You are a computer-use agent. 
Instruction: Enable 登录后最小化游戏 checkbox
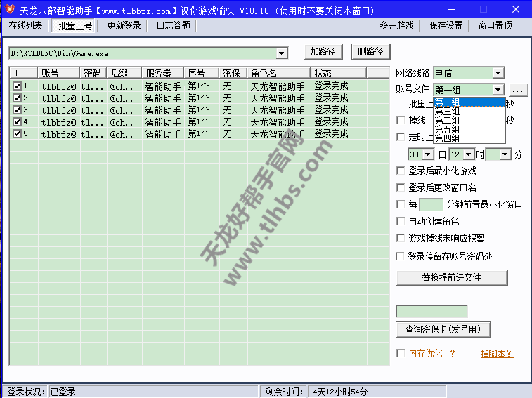pyautogui.click(x=401, y=171)
